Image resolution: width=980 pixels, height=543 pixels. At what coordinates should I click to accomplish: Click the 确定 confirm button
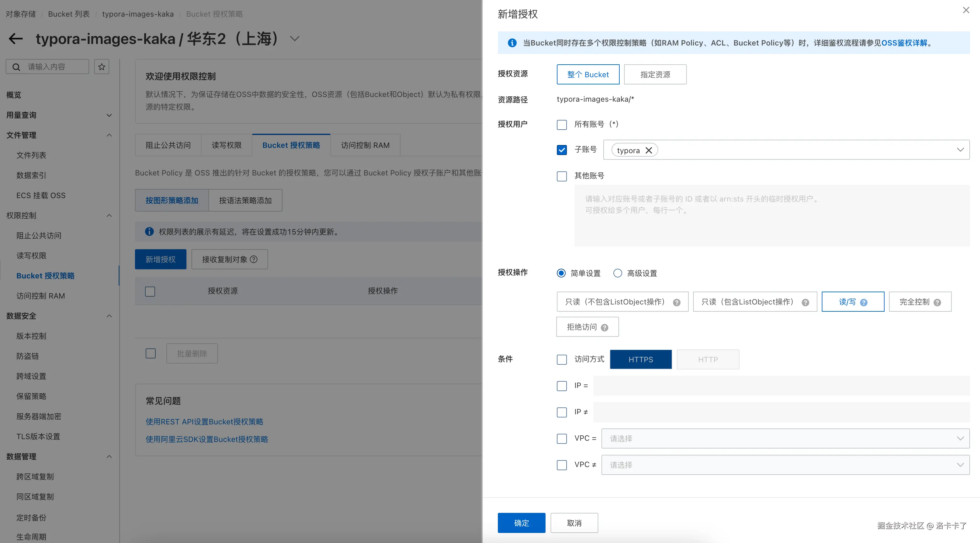[521, 523]
